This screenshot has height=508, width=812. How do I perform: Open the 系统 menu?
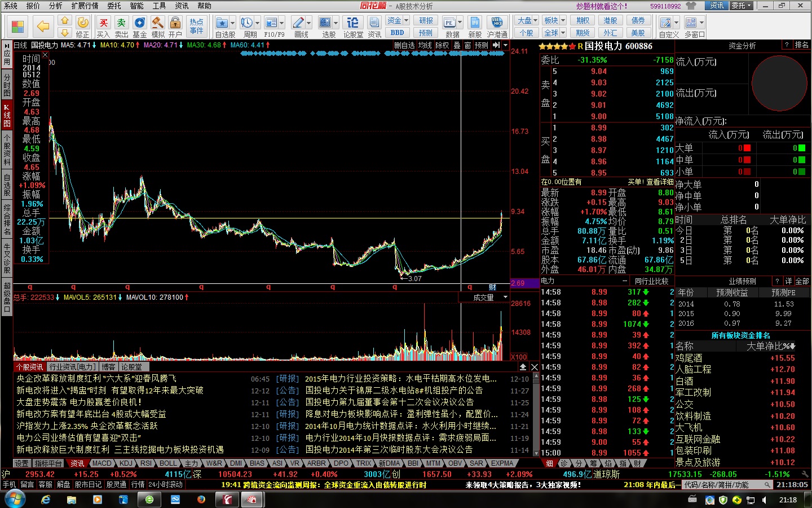point(10,6)
